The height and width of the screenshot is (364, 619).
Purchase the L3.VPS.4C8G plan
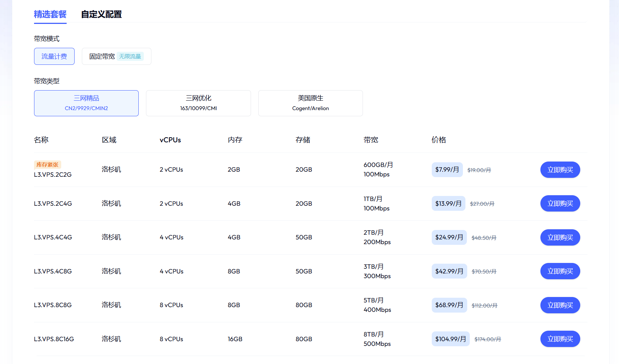560,271
